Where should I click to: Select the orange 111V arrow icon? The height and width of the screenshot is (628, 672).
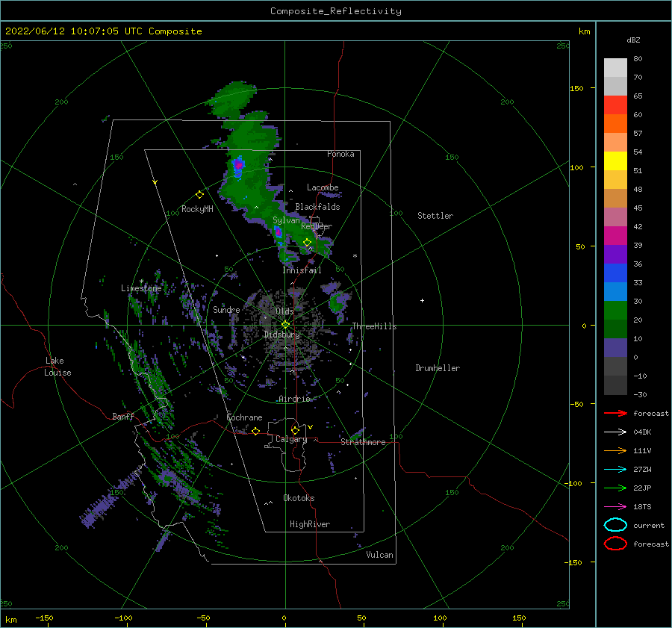(615, 450)
